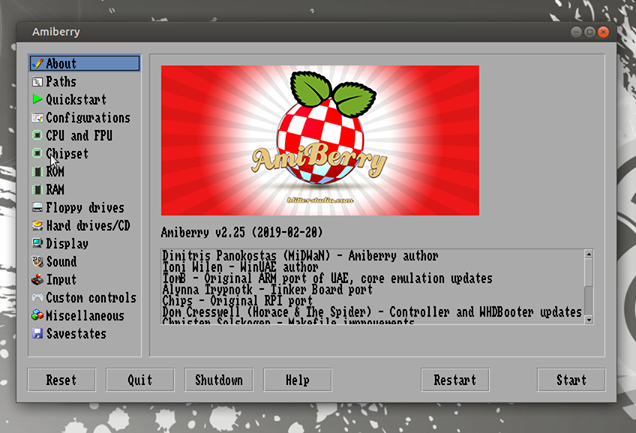The image size is (636, 433).
Task: Open the Chipset settings
Action: [67, 154]
